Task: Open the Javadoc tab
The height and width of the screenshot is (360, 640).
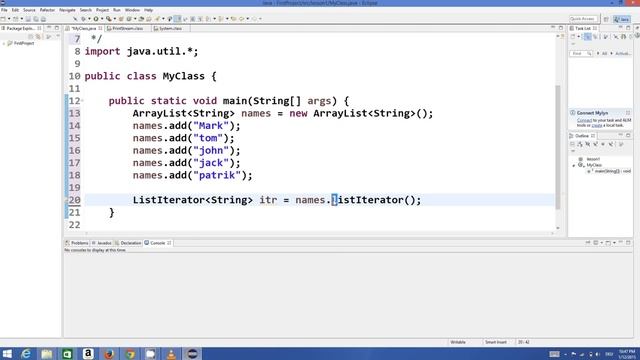Action: click(102, 243)
